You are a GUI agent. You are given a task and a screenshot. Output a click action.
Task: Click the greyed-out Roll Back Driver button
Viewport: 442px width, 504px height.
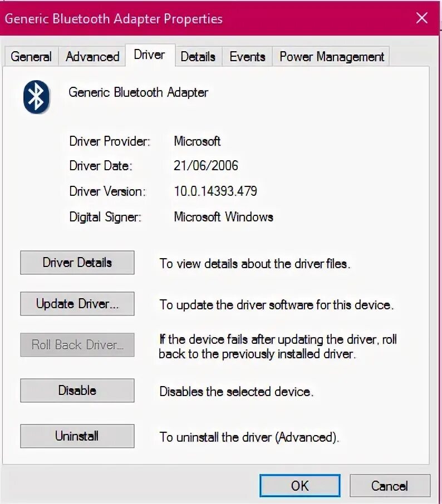pos(77,345)
